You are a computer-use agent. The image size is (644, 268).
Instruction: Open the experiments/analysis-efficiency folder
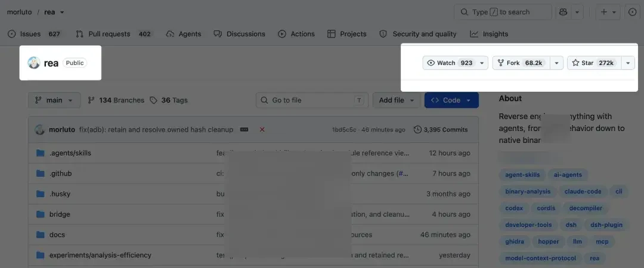tap(100, 255)
